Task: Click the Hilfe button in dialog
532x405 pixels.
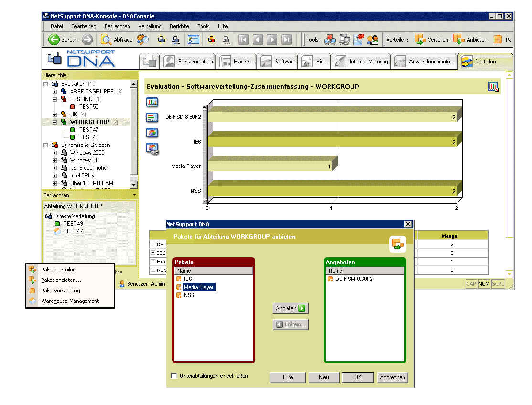Action: click(x=287, y=377)
